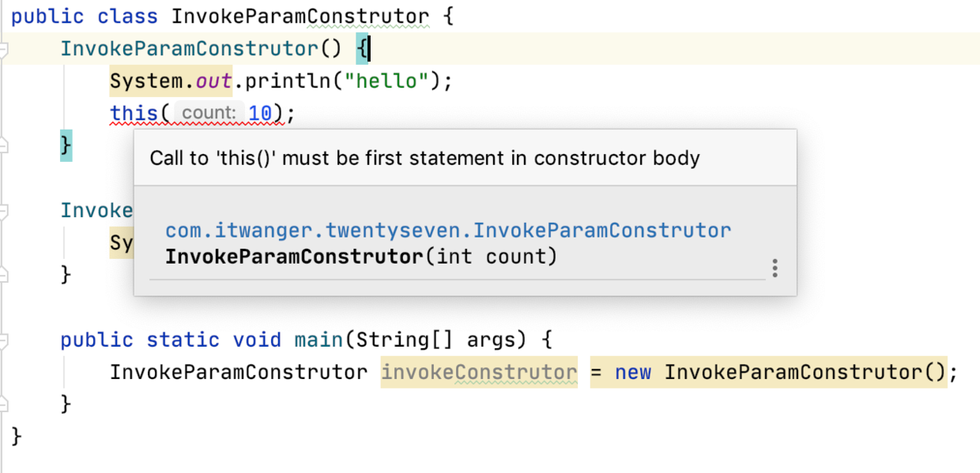Collapse the no-arg constructor fold marker
Image resolution: width=980 pixels, height=473 pixels.
click(5, 50)
